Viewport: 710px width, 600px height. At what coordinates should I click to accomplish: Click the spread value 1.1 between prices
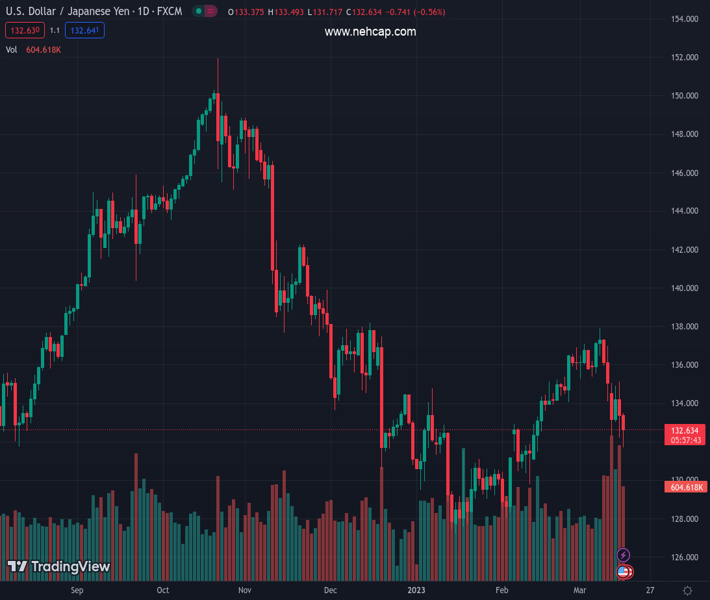(x=54, y=31)
